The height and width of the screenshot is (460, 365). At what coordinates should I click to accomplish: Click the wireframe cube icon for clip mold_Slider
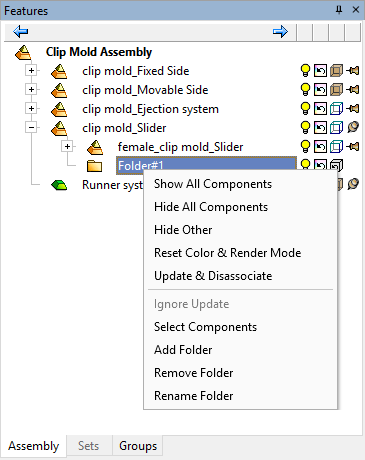tap(336, 128)
